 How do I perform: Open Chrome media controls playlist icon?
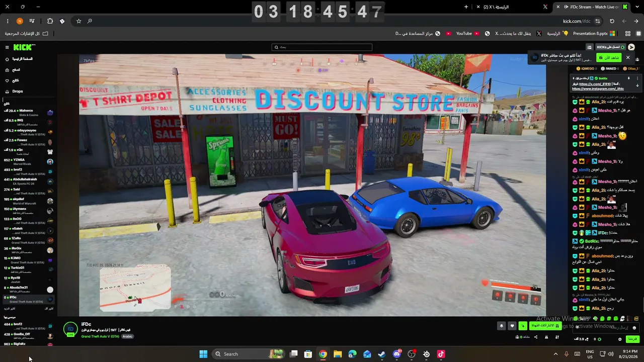pos(32,21)
